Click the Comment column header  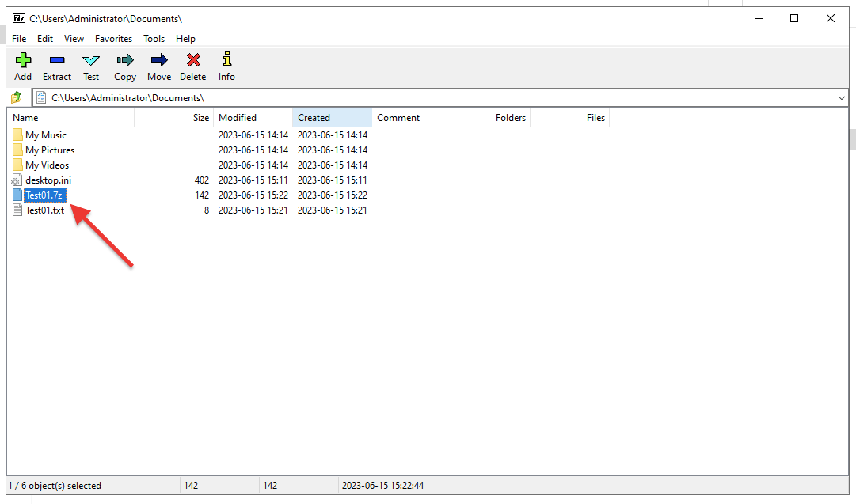point(411,118)
